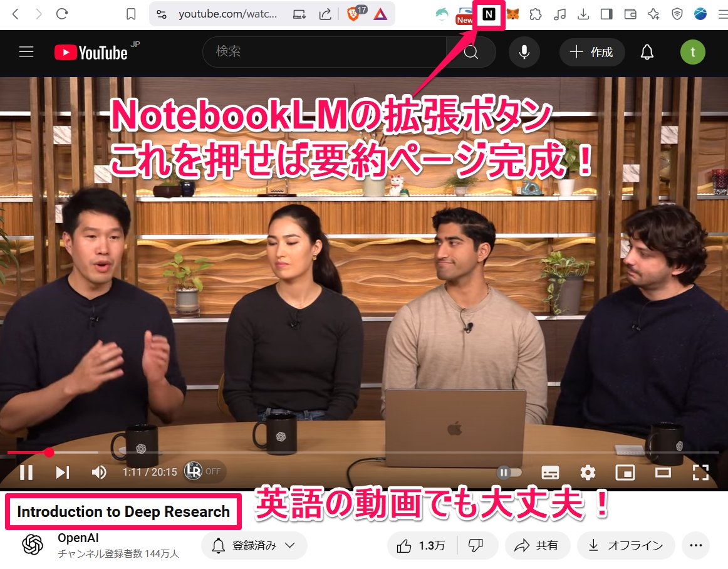The width and height of the screenshot is (728, 569).
Task: Open YouTube notifications bell
Action: [647, 52]
